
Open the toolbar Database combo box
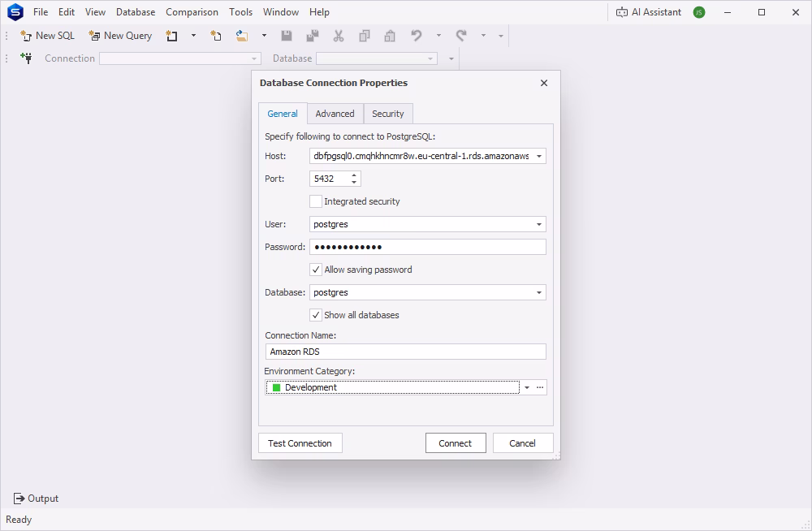coord(377,58)
